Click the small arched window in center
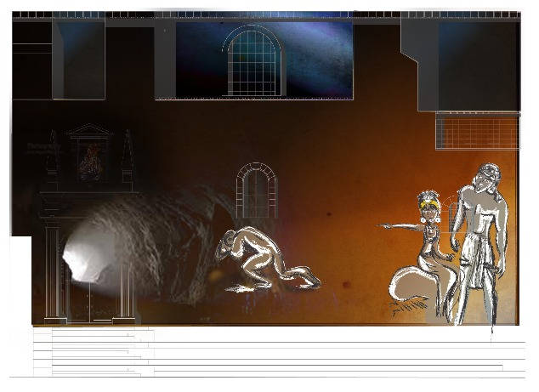The image size is (539, 392). (x=256, y=190)
